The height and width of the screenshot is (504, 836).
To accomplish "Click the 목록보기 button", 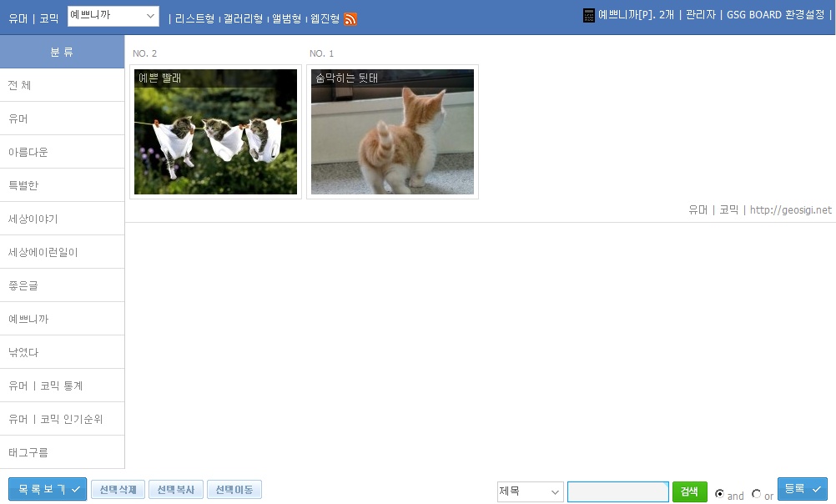I will coord(48,489).
